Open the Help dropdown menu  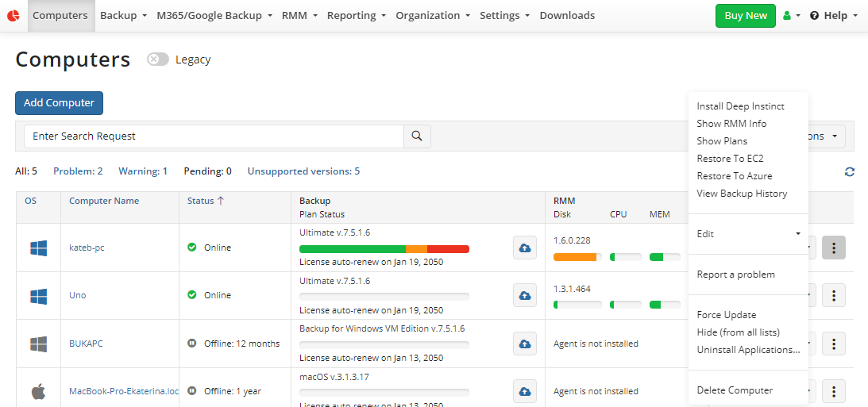pos(834,16)
